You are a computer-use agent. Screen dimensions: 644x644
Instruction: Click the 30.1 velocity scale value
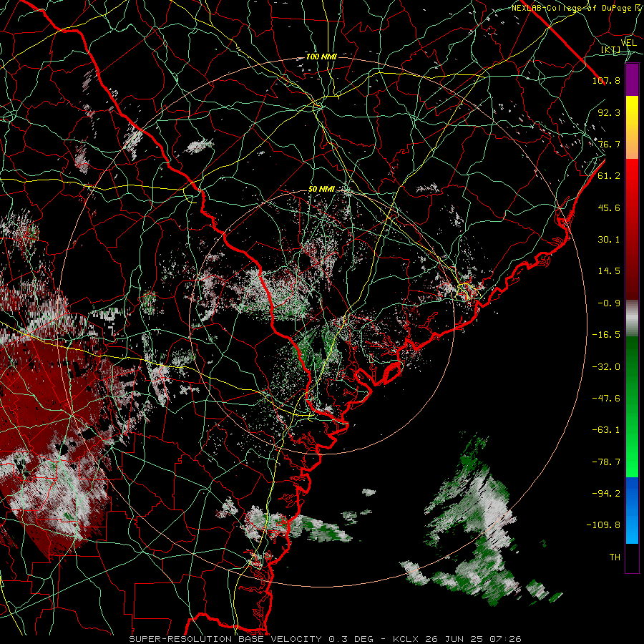pyautogui.click(x=609, y=239)
